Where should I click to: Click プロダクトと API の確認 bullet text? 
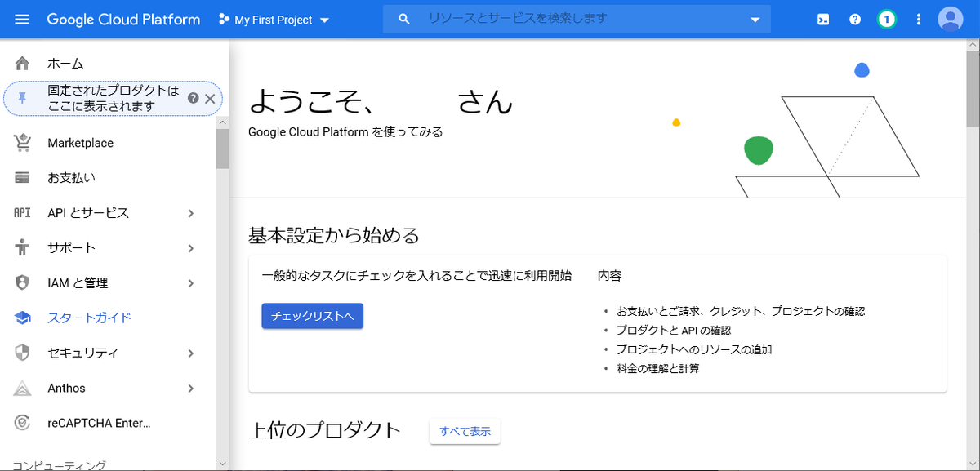tap(674, 331)
